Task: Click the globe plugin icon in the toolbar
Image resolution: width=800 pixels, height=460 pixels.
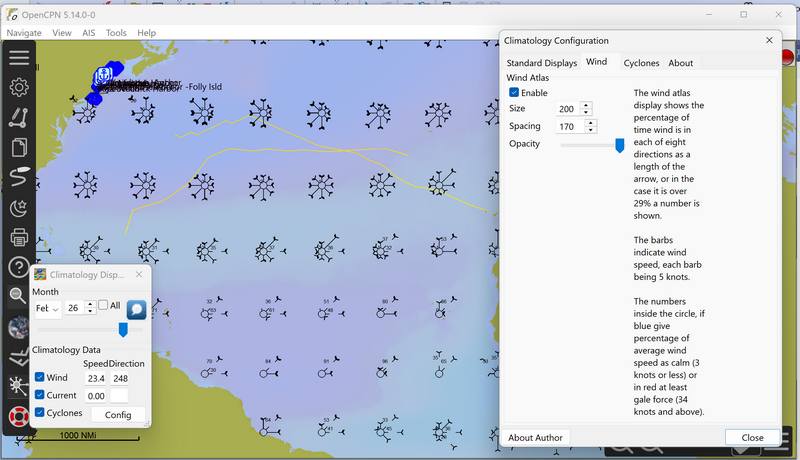Action: pyautogui.click(x=18, y=327)
